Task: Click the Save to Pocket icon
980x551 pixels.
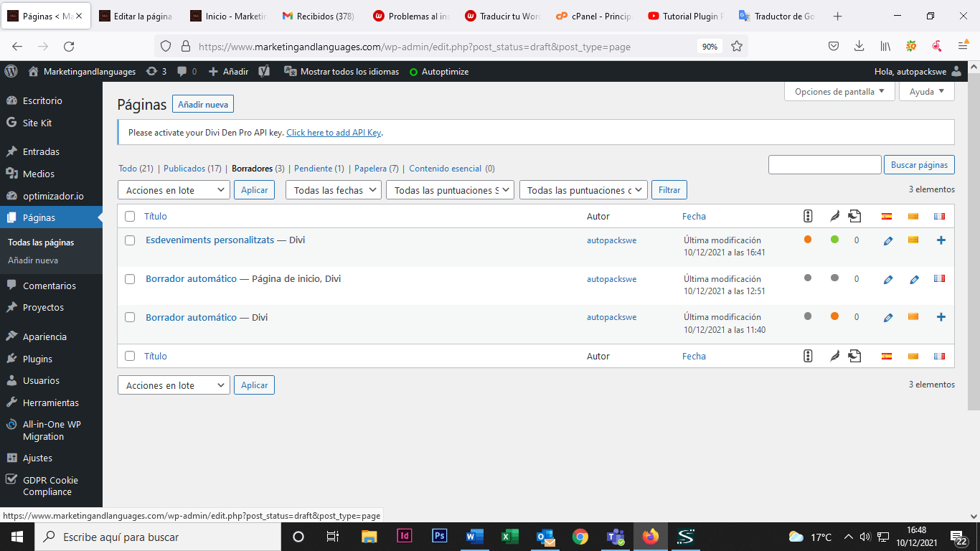Action: [x=834, y=46]
